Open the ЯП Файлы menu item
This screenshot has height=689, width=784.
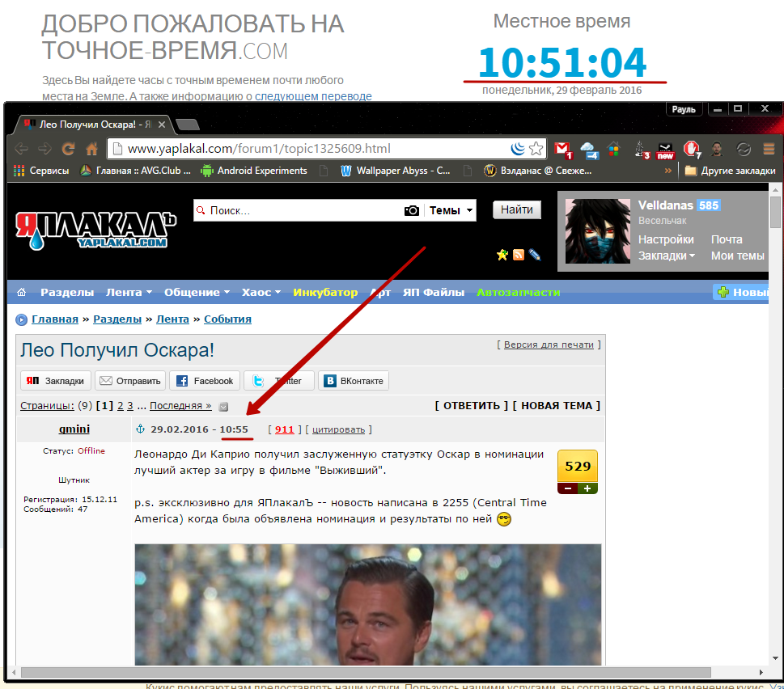click(x=434, y=292)
